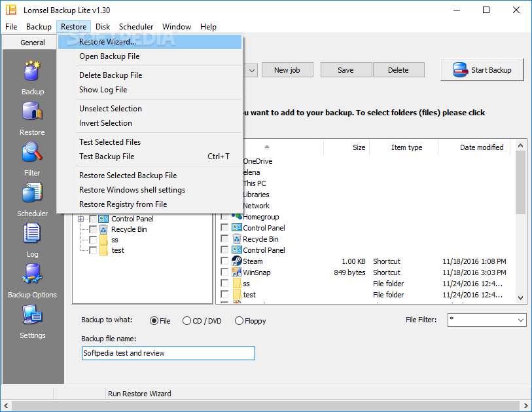Click the Recycle Bin icon in file list
The height and width of the screenshot is (412, 532).
click(237, 239)
